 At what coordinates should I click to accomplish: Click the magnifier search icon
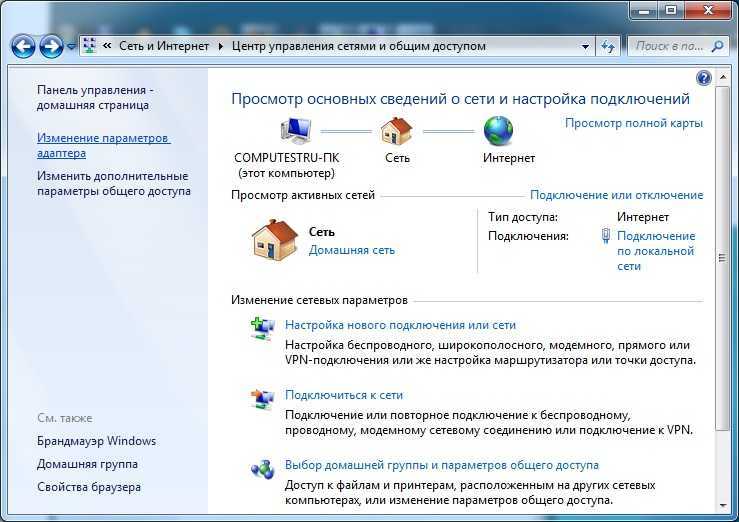click(x=717, y=46)
